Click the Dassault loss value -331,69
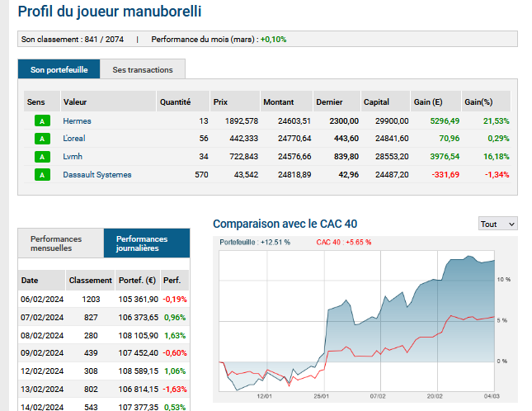The image size is (532, 411). 445,175
